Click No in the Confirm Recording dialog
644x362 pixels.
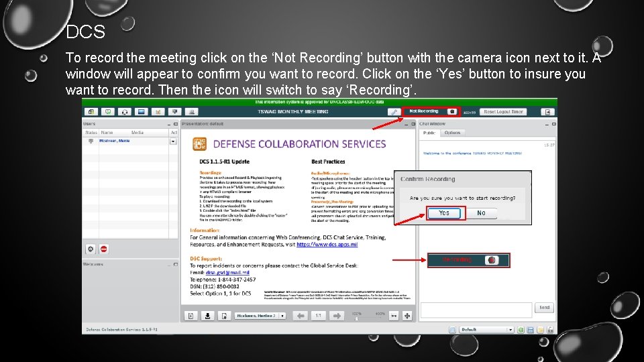tap(481, 213)
